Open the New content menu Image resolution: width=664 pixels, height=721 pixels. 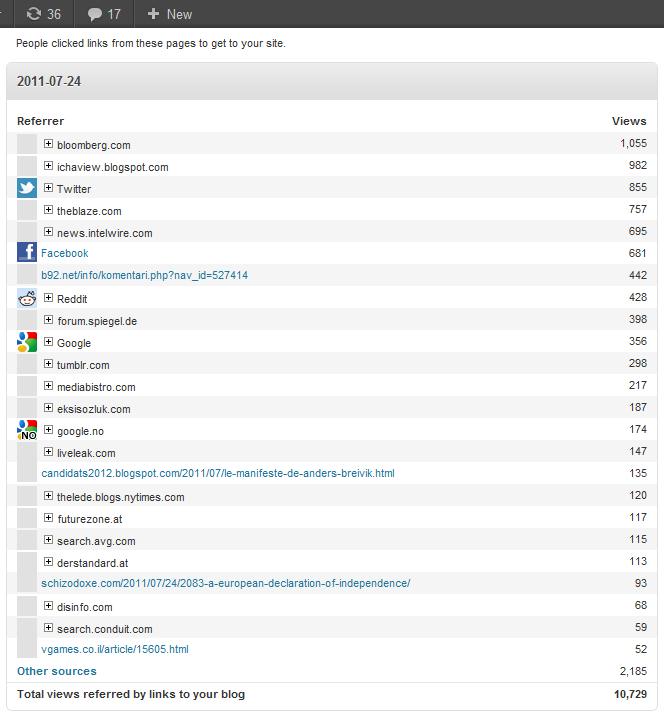169,14
